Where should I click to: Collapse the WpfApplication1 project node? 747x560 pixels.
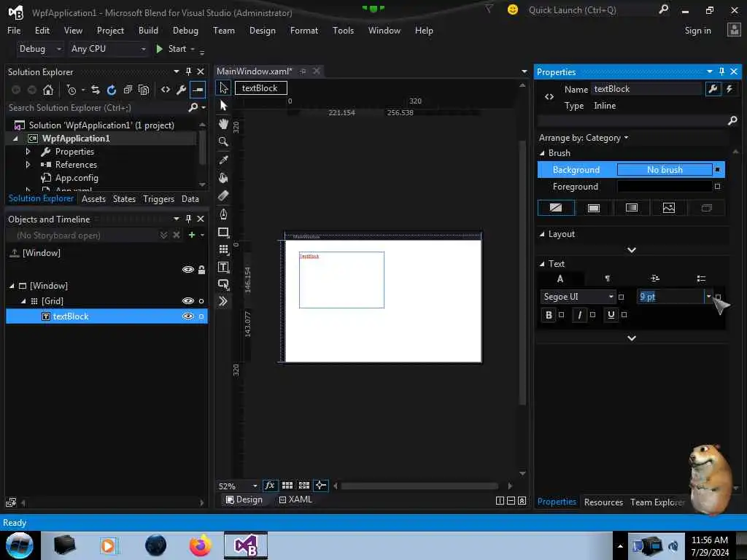coord(15,139)
